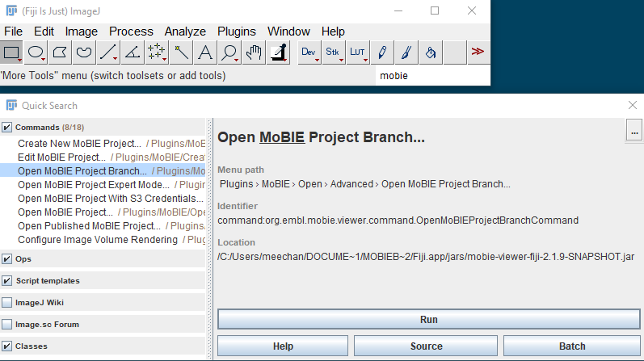Click the Run button
This screenshot has height=361, width=644.
[x=429, y=320]
